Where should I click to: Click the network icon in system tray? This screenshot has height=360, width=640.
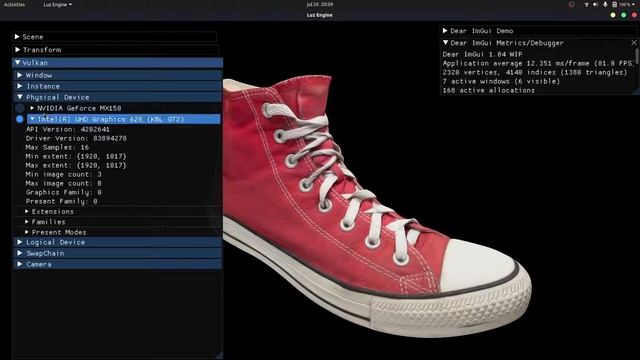[586, 4]
